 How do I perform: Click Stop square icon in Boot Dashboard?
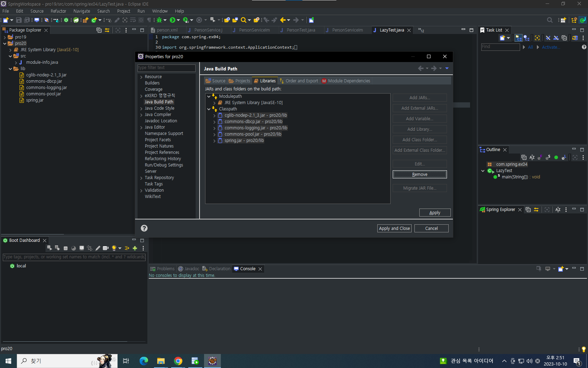click(65, 248)
